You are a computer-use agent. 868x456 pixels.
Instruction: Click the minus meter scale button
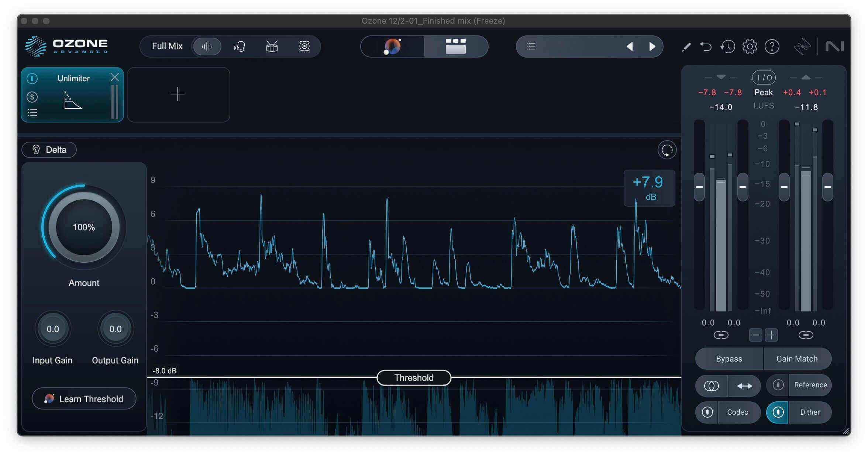click(755, 335)
